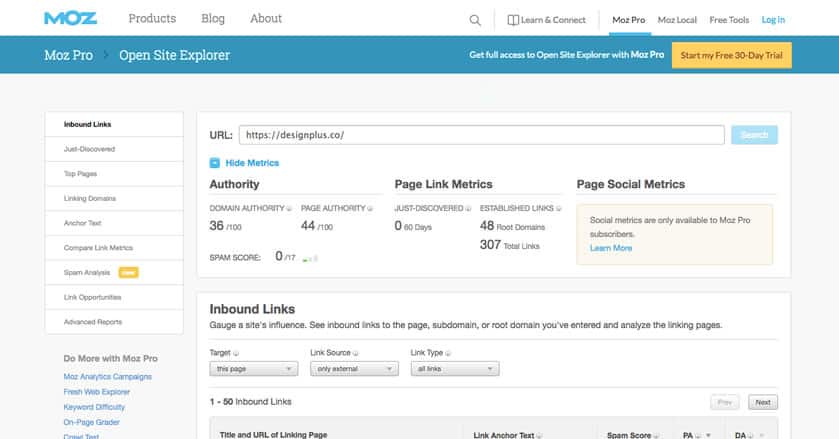Select Inbound Links in the sidebar
Viewport: 839px width, 439px height.
114,124
